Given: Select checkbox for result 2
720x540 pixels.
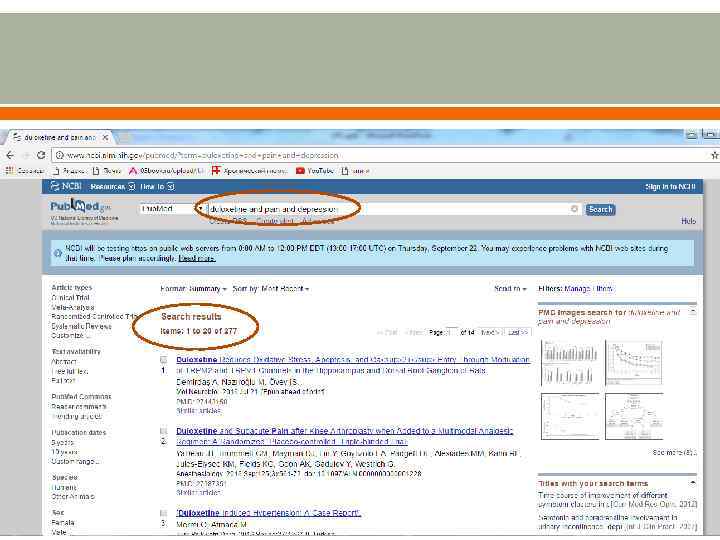Looking at the screenshot, I should click(163, 431).
